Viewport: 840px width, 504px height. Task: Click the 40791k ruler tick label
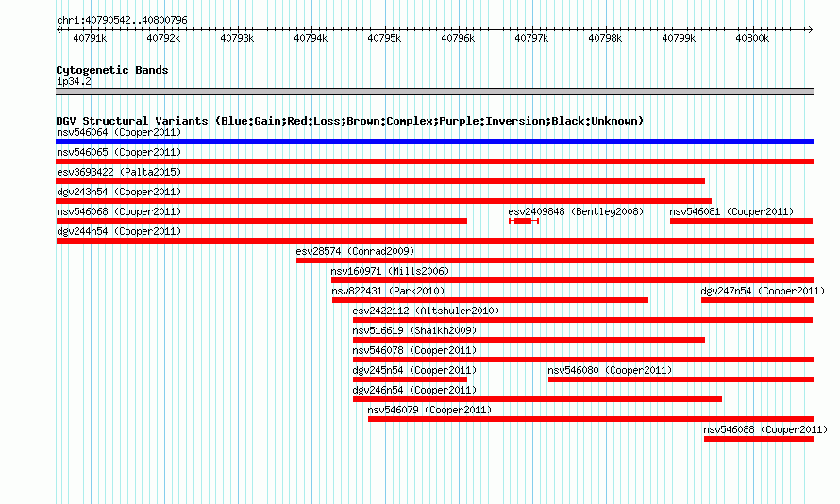point(90,38)
